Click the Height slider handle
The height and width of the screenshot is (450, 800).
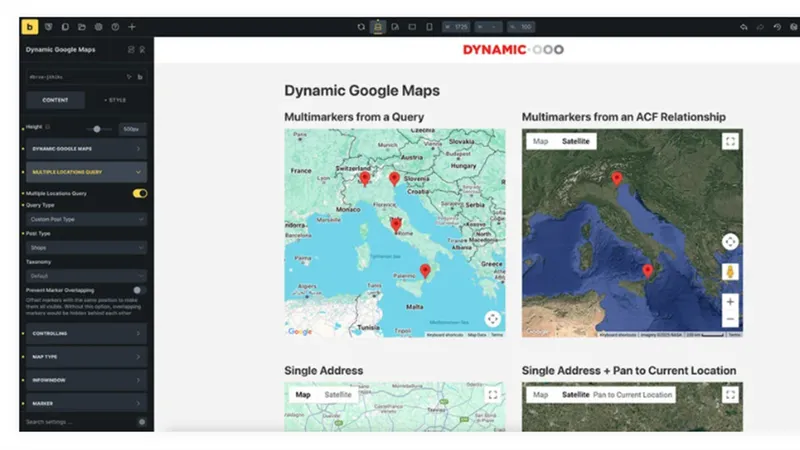96,129
